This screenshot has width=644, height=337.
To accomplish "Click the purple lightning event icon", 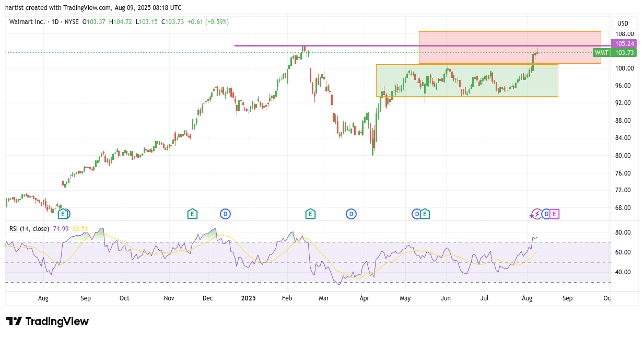I will (x=536, y=214).
